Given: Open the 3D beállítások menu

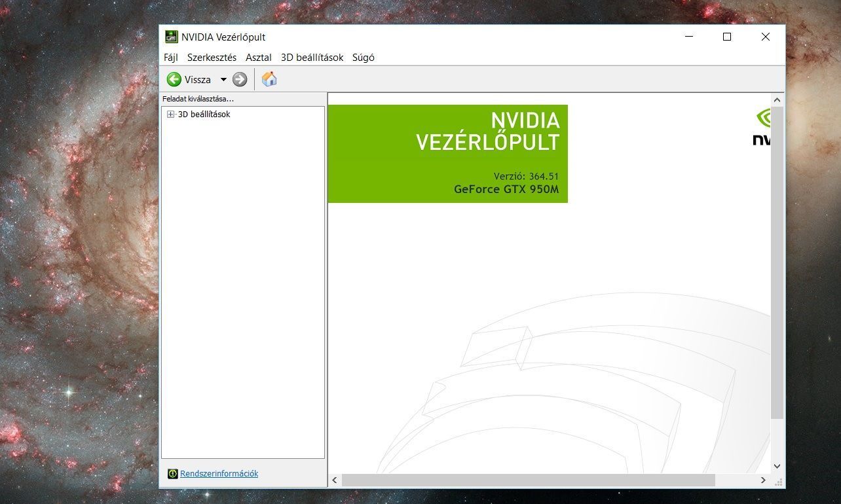Looking at the screenshot, I should point(312,58).
